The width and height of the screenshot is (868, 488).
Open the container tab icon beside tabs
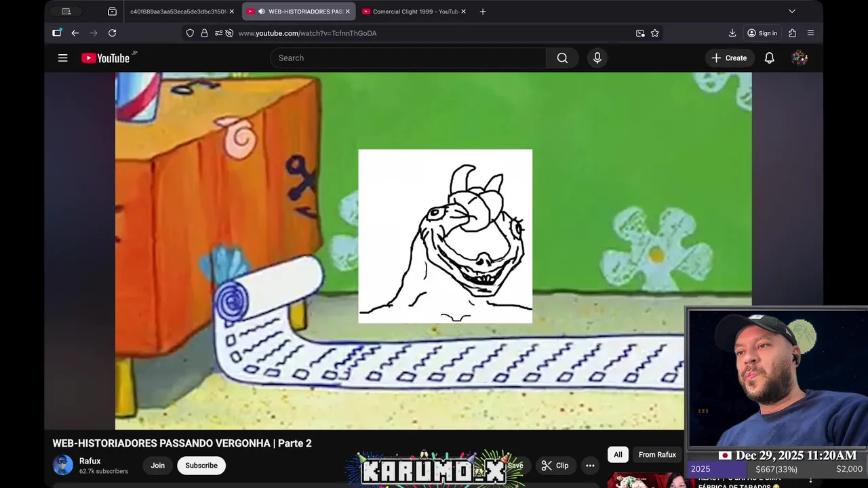coord(112,12)
